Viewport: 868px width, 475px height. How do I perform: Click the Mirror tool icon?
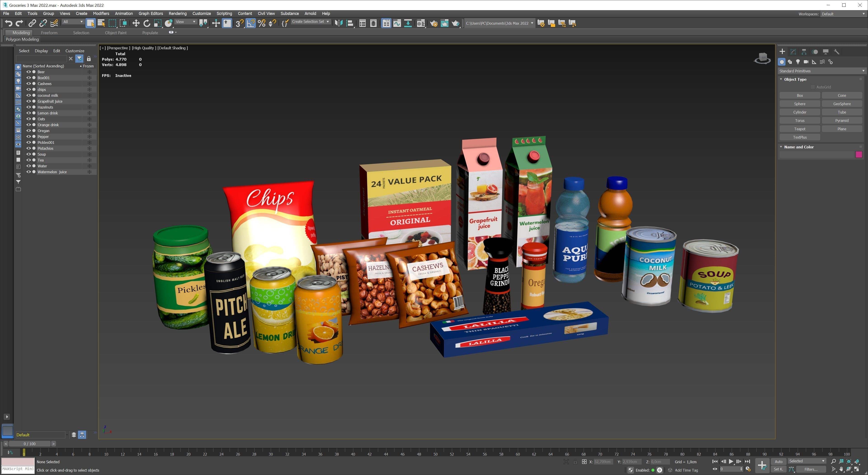tap(339, 23)
